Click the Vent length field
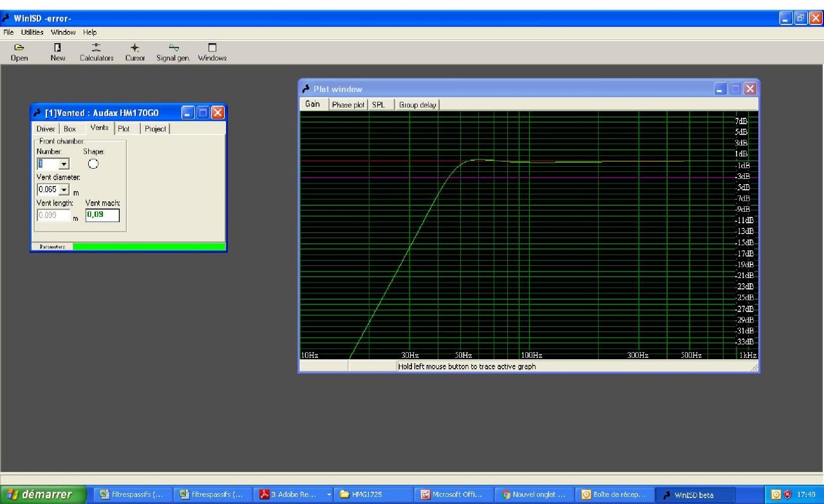824x504 pixels. [x=53, y=215]
